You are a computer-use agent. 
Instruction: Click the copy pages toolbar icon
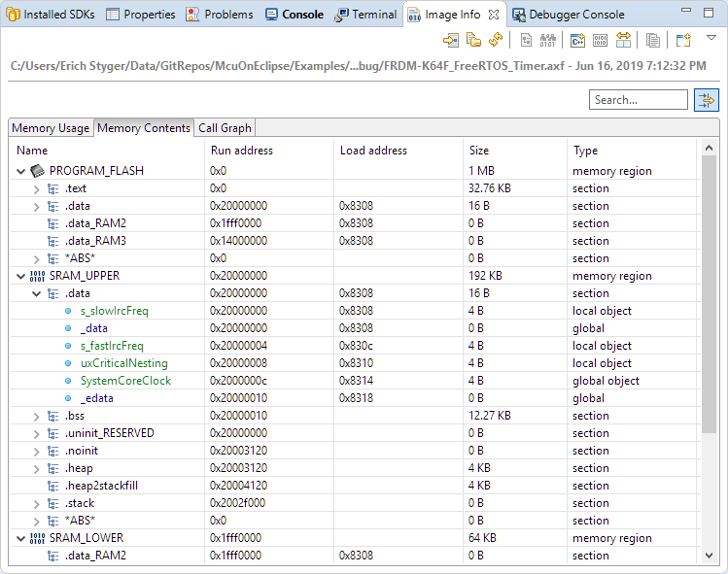pos(653,41)
